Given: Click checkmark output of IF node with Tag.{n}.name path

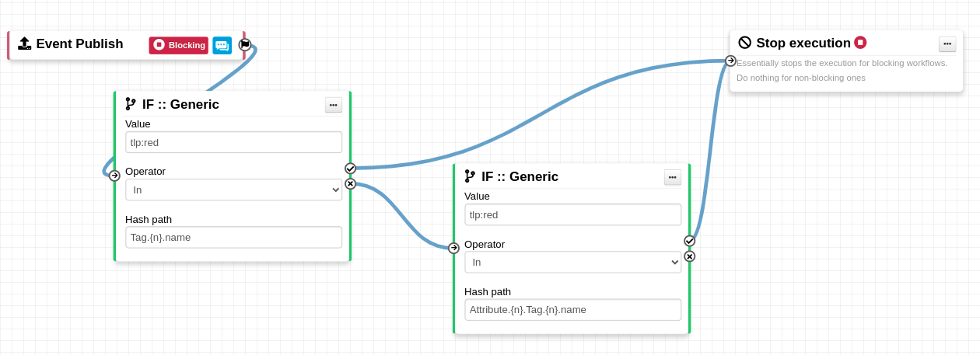Looking at the screenshot, I should (350, 169).
